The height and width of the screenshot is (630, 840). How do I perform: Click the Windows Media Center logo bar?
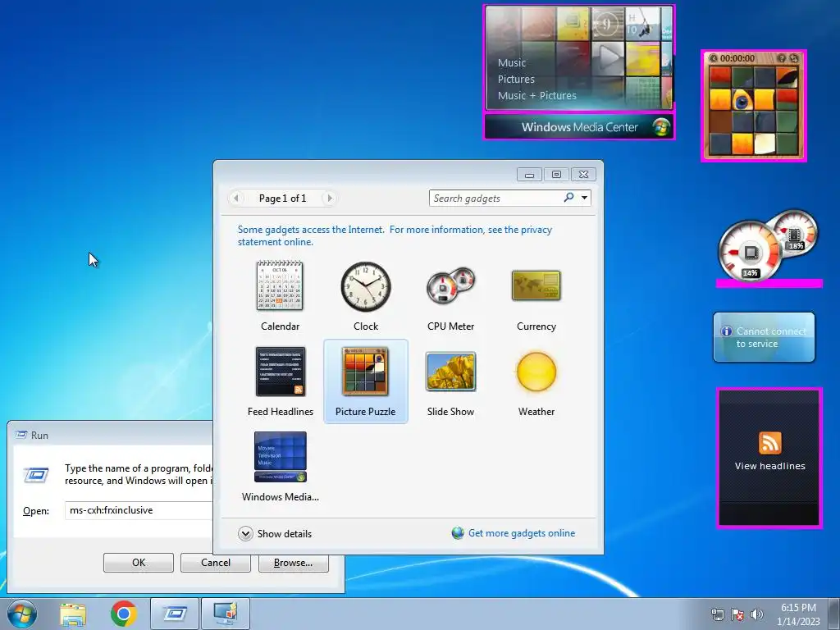(x=579, y=127)
